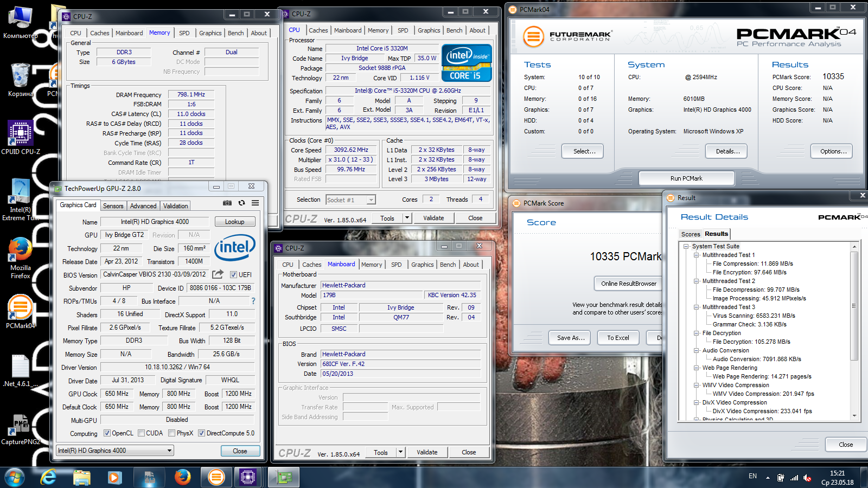Viewport: 868px width, 488px height.
Task: Switch to CPU-Z via taskbar icon
Action: [x=248, y=477]
